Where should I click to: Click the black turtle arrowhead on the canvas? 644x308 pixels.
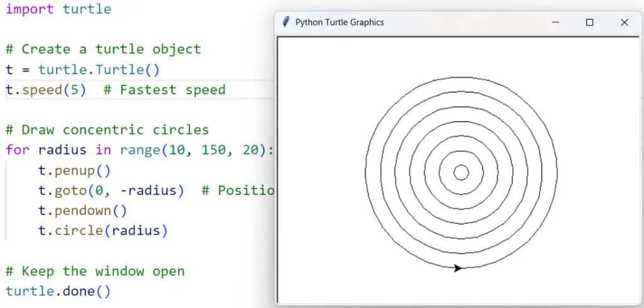458,268
